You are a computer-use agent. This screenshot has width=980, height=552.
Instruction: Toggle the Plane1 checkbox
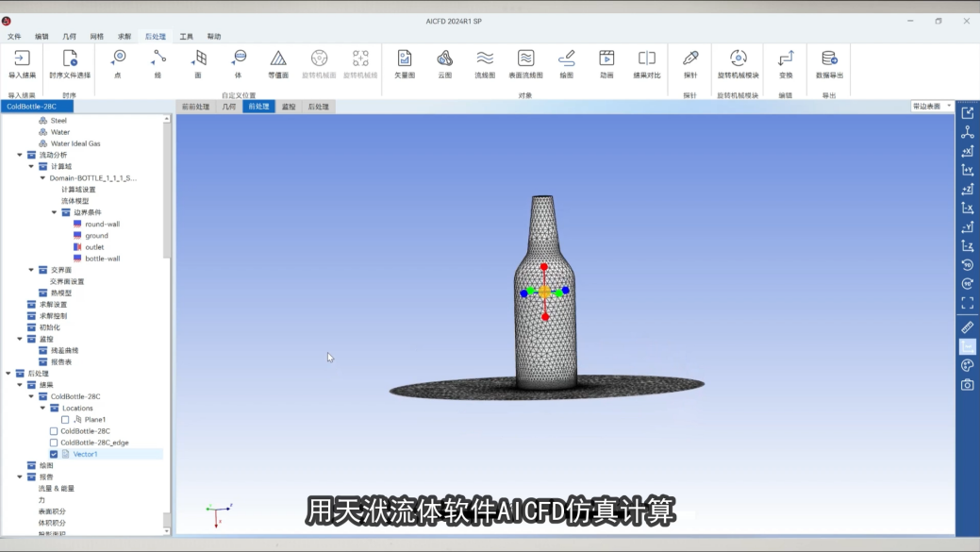click(65, 420)
